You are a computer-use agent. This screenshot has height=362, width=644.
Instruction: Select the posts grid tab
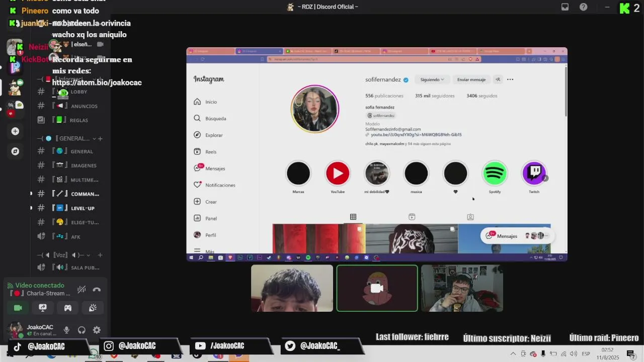(x=353, y=217)
